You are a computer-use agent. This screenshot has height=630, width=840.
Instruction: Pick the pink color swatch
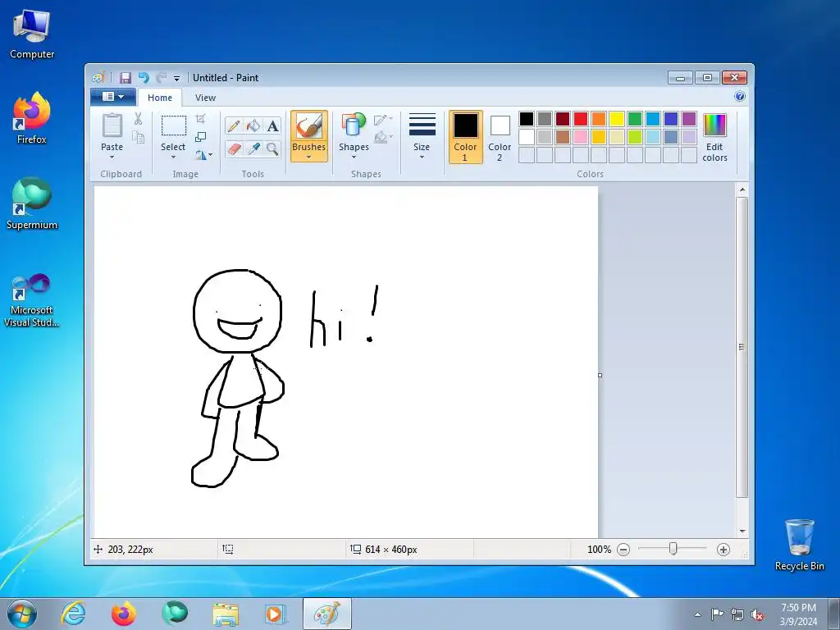(581, 137)
